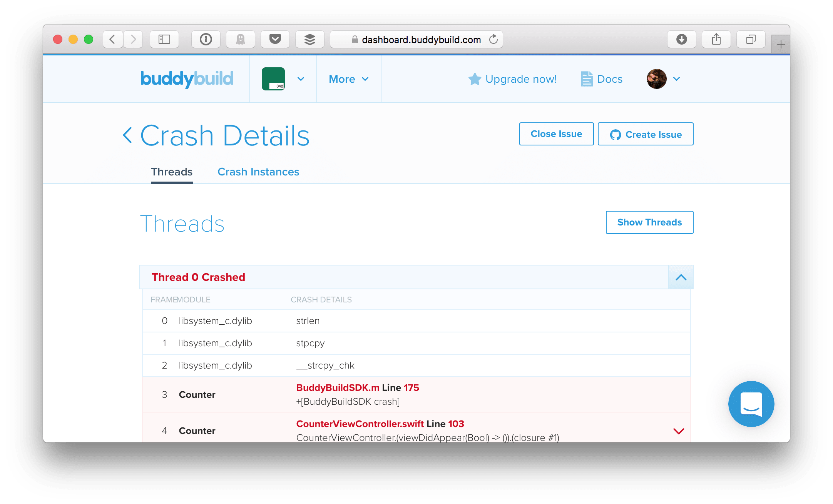
Task: Click the MODULE column header
Action: [194, 300]
